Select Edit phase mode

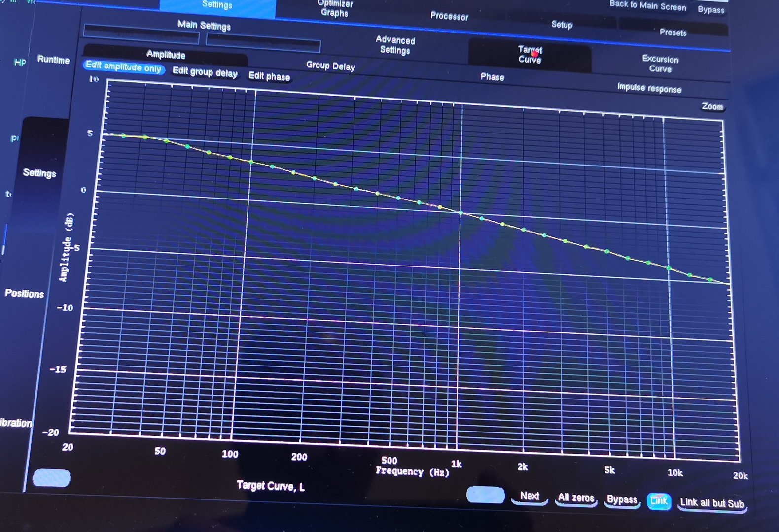pyautogui.click(x=269, y=76)
